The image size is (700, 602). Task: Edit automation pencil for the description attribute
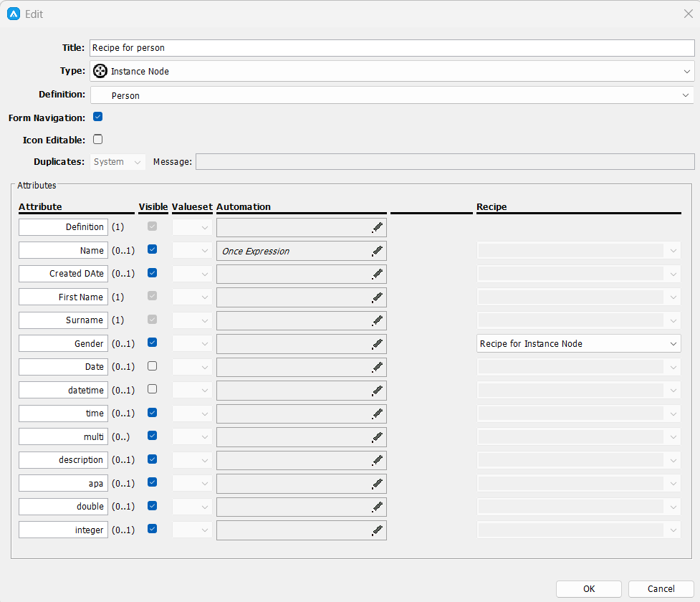377,460
